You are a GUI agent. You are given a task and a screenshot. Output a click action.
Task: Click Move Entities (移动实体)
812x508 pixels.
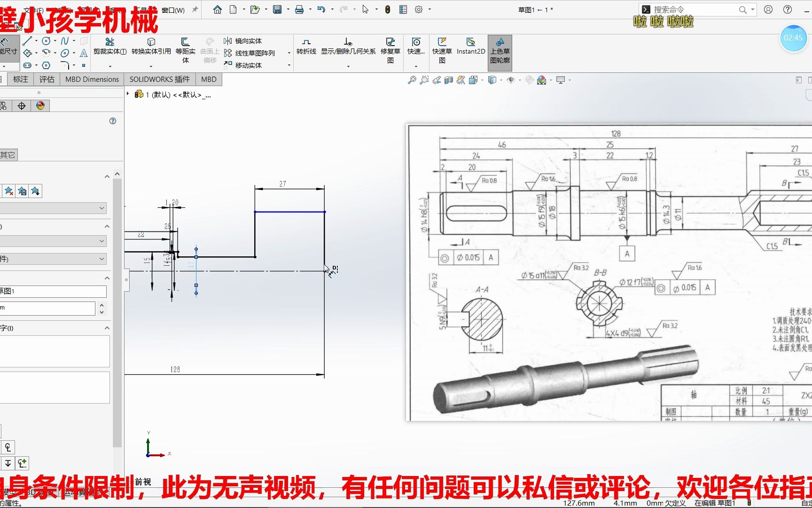(243, 65)
